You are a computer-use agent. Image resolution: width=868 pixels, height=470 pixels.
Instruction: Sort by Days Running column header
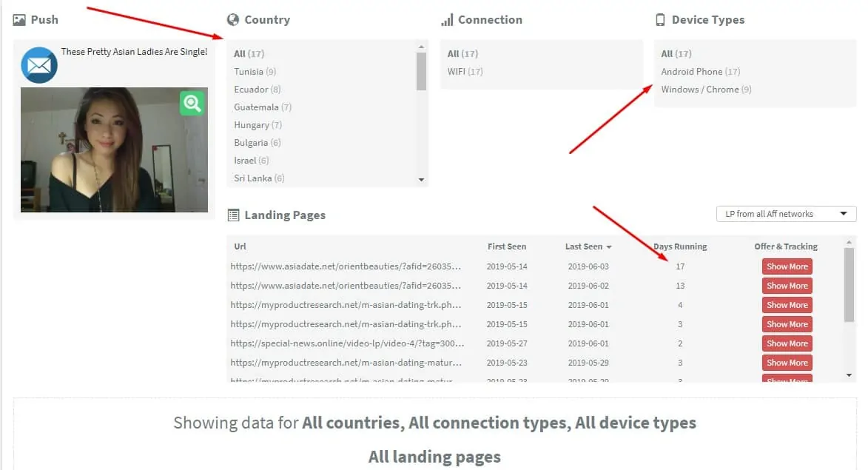pos(680,246)
